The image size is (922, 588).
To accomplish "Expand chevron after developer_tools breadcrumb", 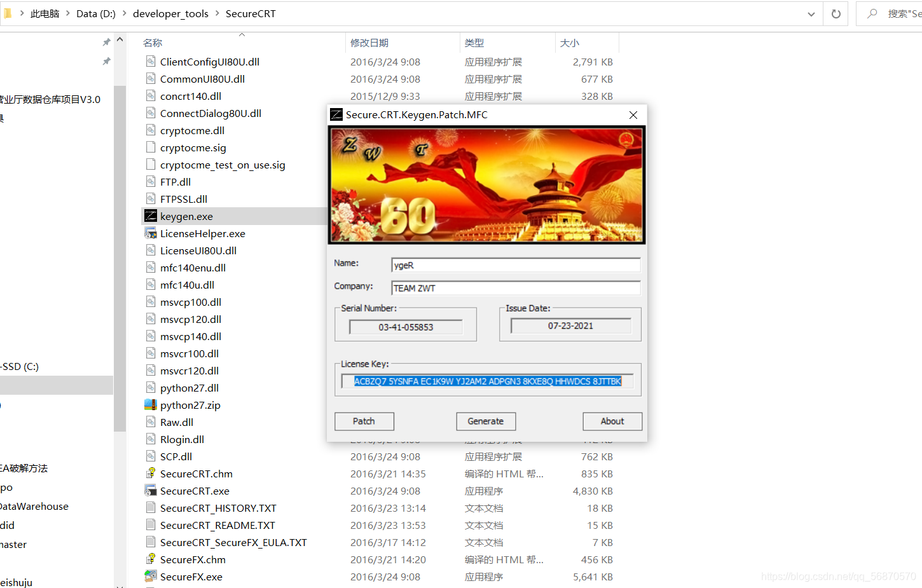I will coord(217,13).
